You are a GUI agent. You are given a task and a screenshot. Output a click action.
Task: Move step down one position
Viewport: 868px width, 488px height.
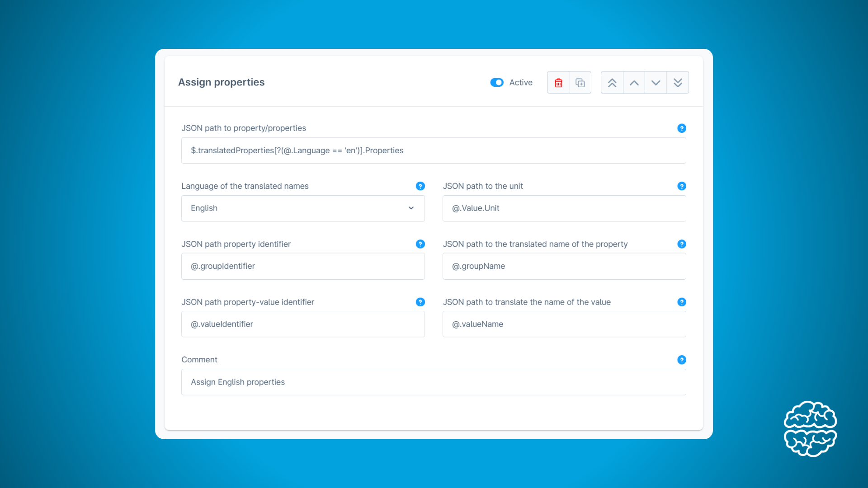(x=656, y=83)
